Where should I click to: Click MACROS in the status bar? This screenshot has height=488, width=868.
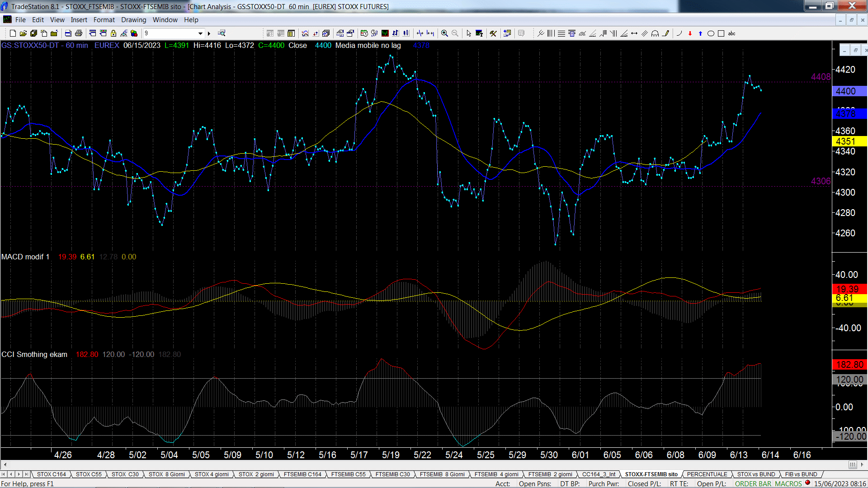[x=788, y=484]
